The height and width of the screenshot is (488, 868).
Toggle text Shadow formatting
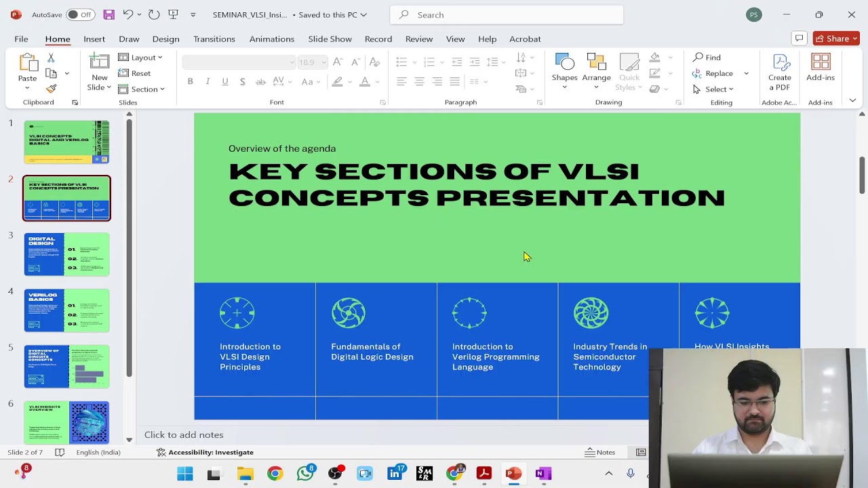coord(243,81)
